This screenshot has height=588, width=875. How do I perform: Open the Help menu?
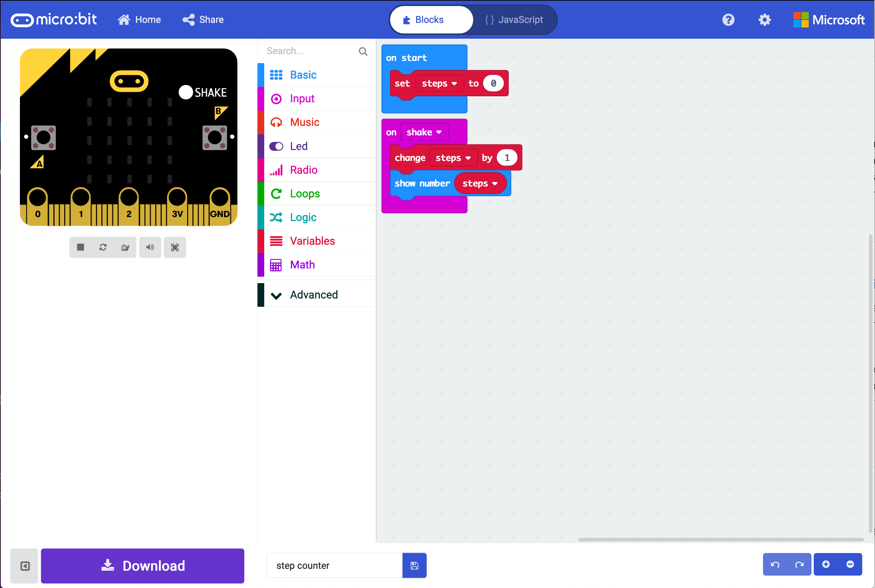point(728,20)
